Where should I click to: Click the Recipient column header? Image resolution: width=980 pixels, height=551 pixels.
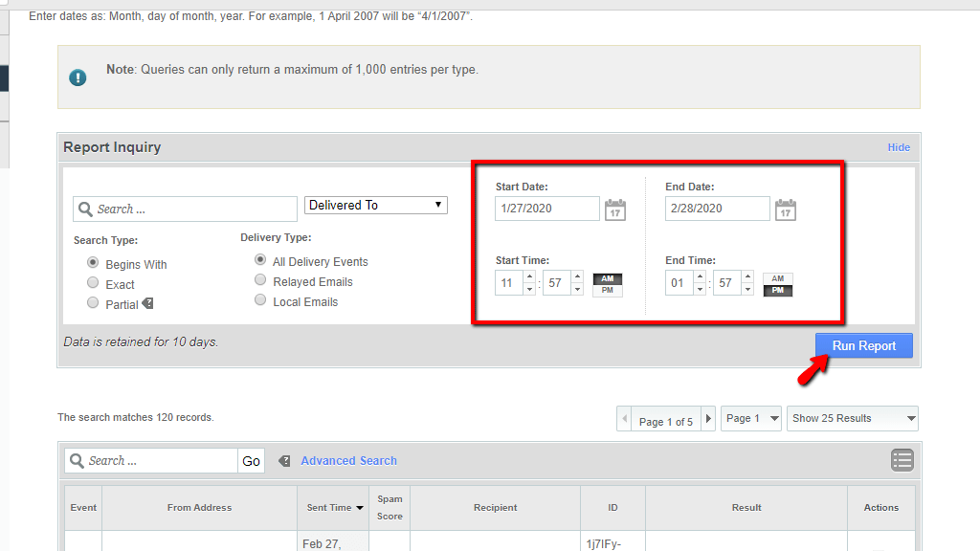pos(495,508)
